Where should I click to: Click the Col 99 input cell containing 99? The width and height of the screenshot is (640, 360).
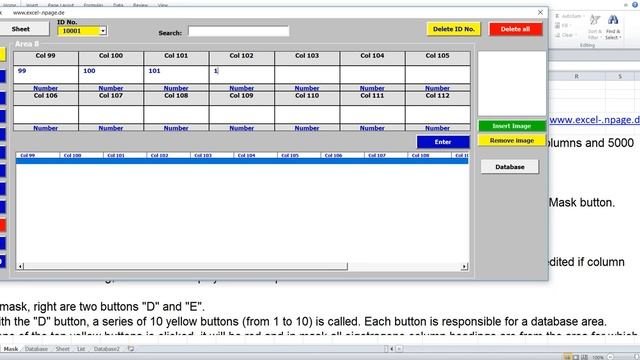46,75
